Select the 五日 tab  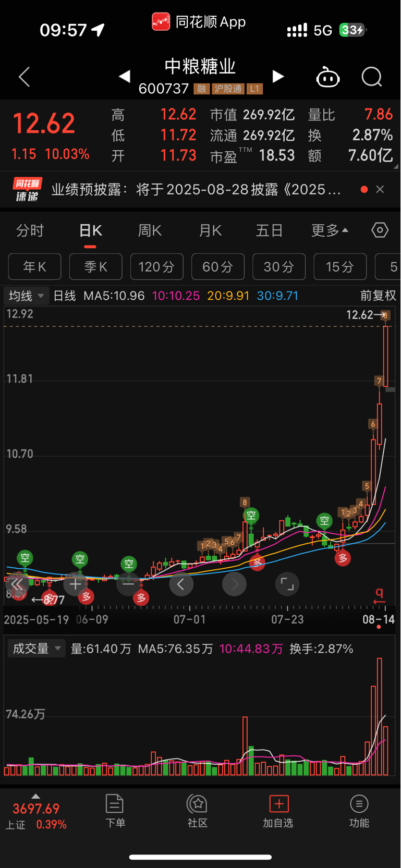pyautogui.click(x=270, y=230)
